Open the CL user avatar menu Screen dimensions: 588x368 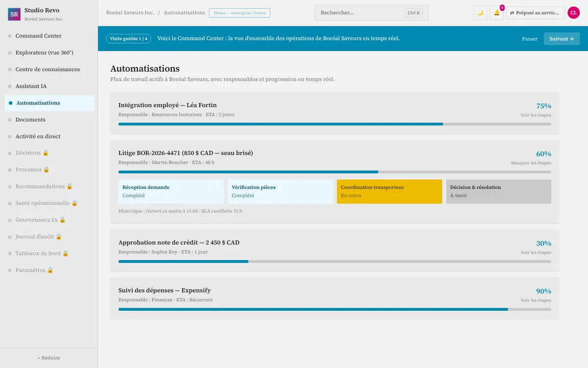coord(574,13)
